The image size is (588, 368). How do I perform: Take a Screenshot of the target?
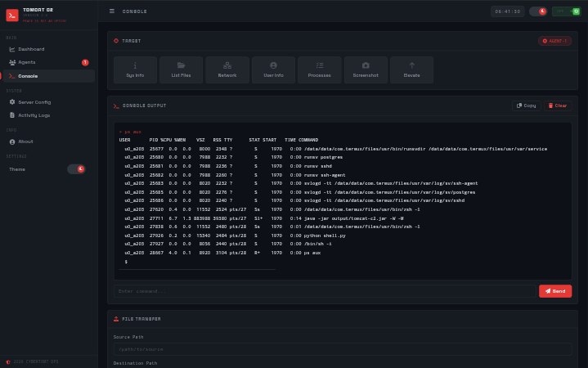click(366, 70)
